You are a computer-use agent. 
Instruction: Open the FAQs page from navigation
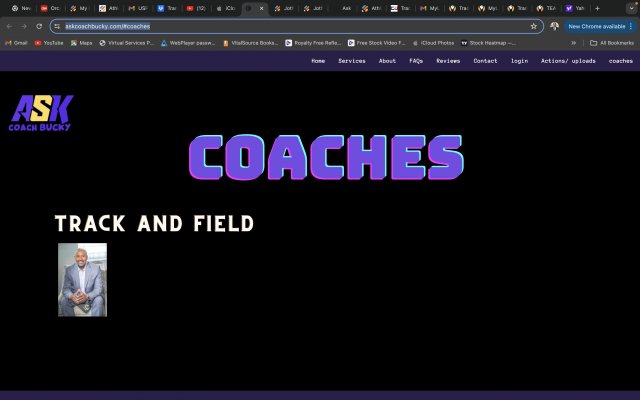pyautogui.click(x=416, y=61)
